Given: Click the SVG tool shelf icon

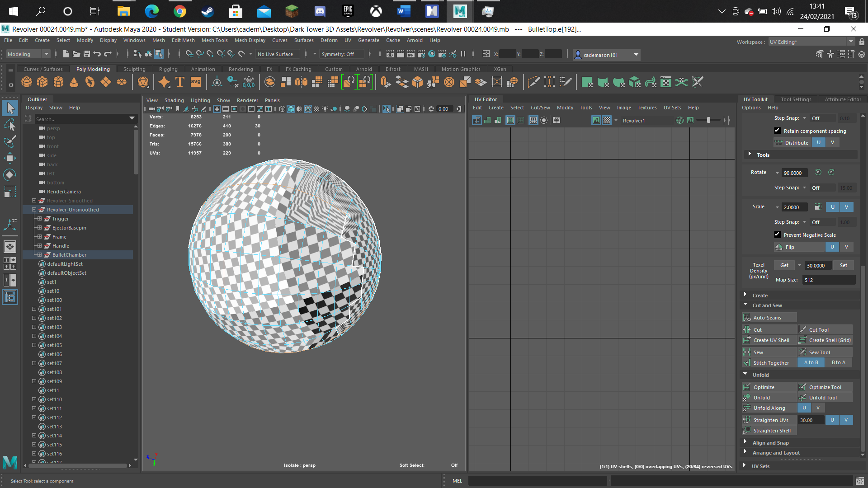Looking at the screenshot, I should pos(196,82).
